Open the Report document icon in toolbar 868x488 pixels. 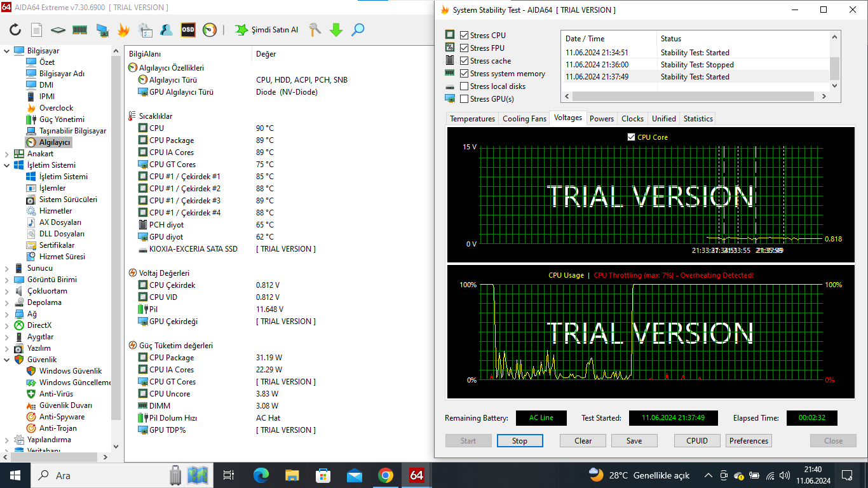click(37, 30)
